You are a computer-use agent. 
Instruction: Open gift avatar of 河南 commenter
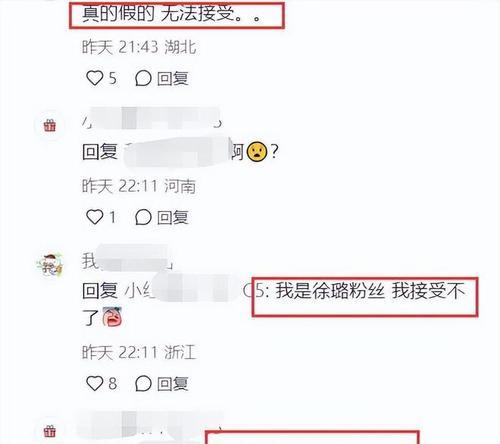(50, 125)
